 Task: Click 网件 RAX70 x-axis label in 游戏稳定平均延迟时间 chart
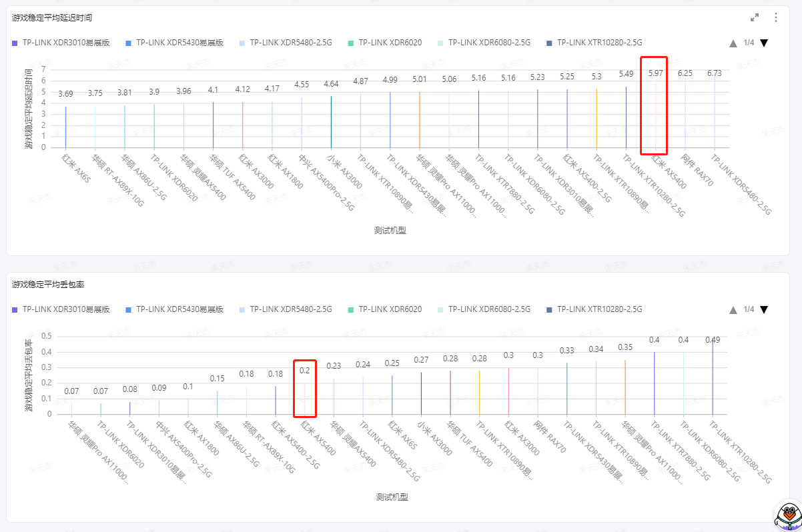697,171
